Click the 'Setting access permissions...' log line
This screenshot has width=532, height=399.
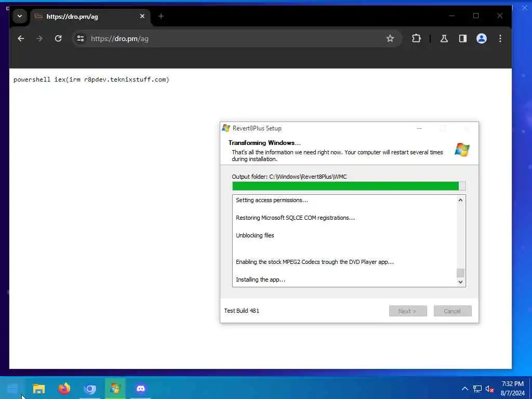tap(272, 200)
